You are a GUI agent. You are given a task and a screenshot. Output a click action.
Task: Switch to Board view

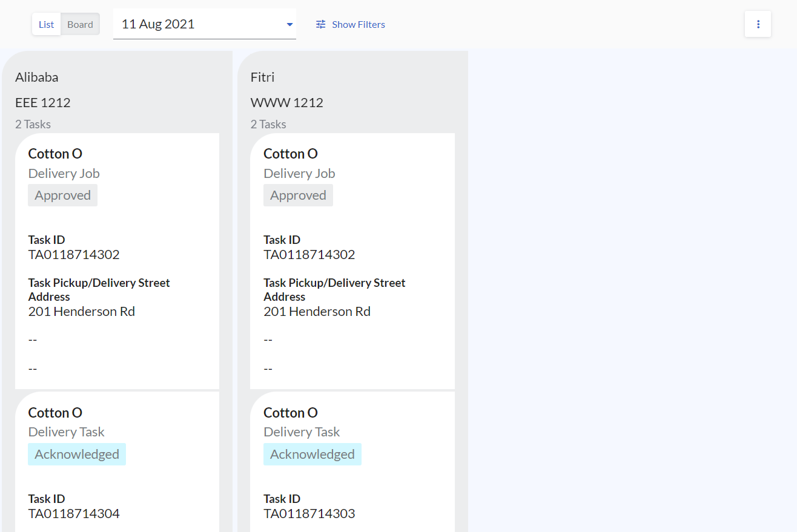point(80,24)
